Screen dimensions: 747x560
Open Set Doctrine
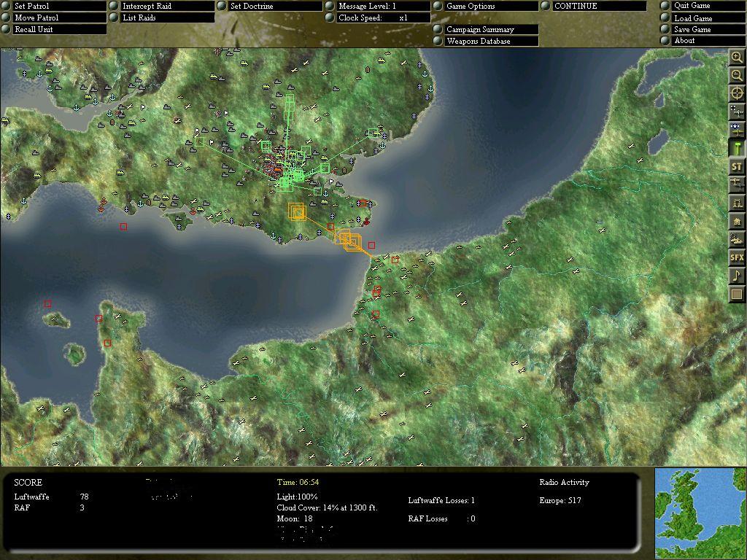pos(270,6)
